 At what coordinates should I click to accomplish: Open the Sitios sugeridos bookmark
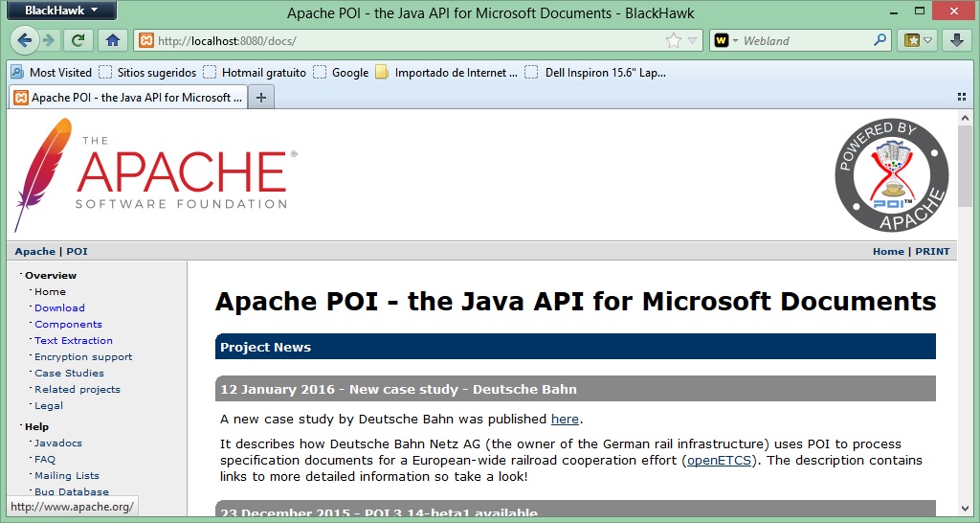pyautogui.click(x=147, y=73)
